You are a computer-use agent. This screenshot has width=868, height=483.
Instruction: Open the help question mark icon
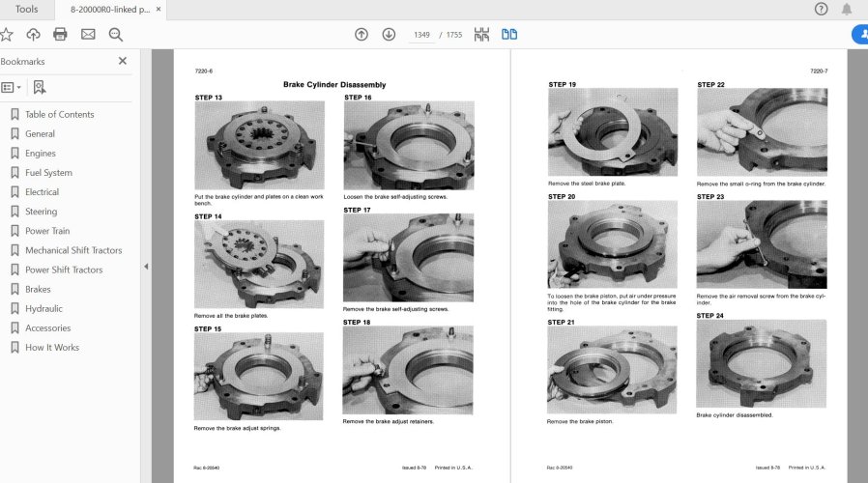point(821,10)
